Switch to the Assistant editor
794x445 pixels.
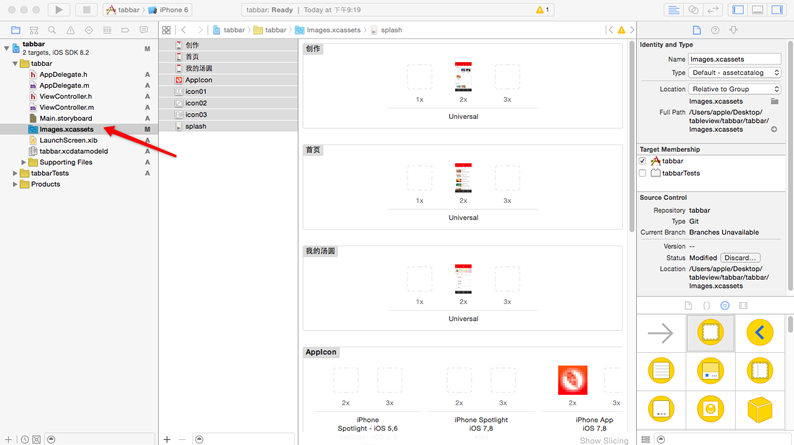(x=693, y=10)
